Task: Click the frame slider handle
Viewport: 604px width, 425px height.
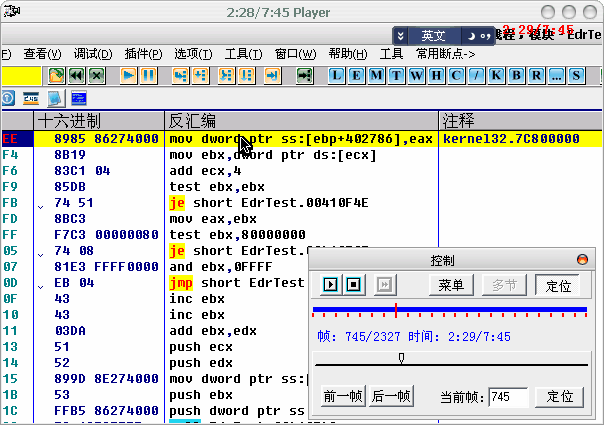Action: click(x=402, y=357)
